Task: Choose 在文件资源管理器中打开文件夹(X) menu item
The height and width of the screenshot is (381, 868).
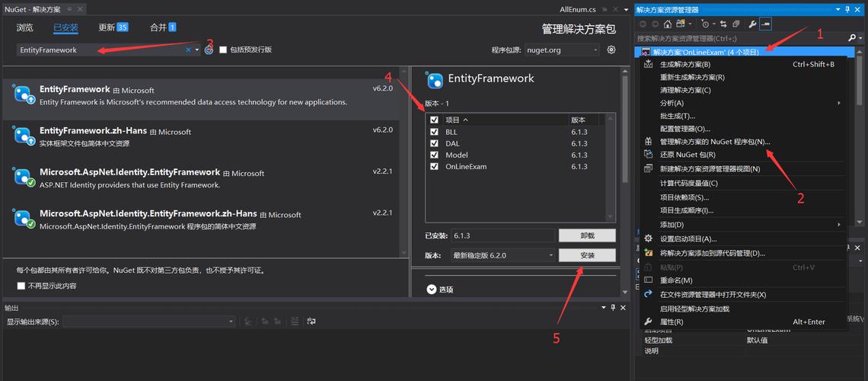Action: (x=743, y=295)
